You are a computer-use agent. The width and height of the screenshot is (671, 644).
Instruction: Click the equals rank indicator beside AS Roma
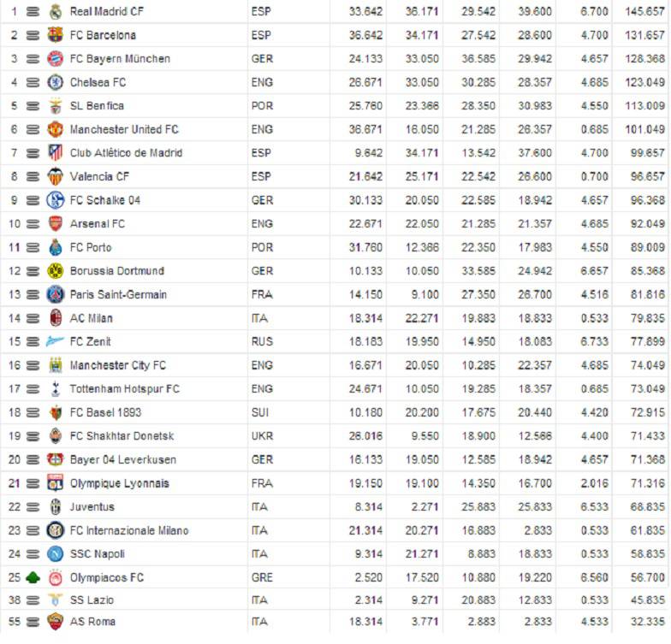coord(33,622)
